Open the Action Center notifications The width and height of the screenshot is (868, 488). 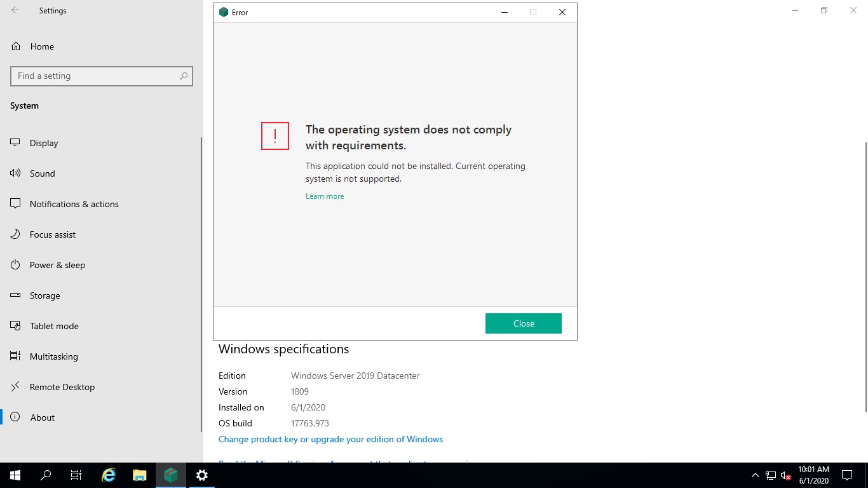(x=846, y=475)
